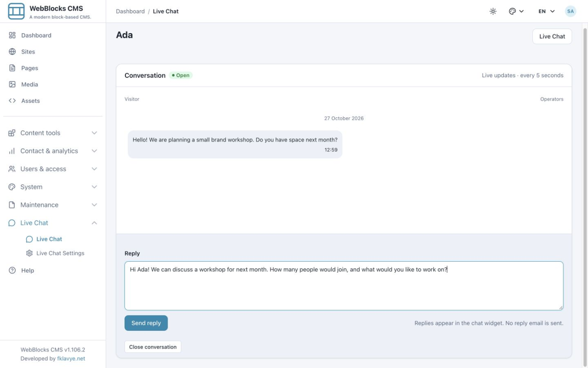
Task: Open Media via the image icon
Action: 12,84
